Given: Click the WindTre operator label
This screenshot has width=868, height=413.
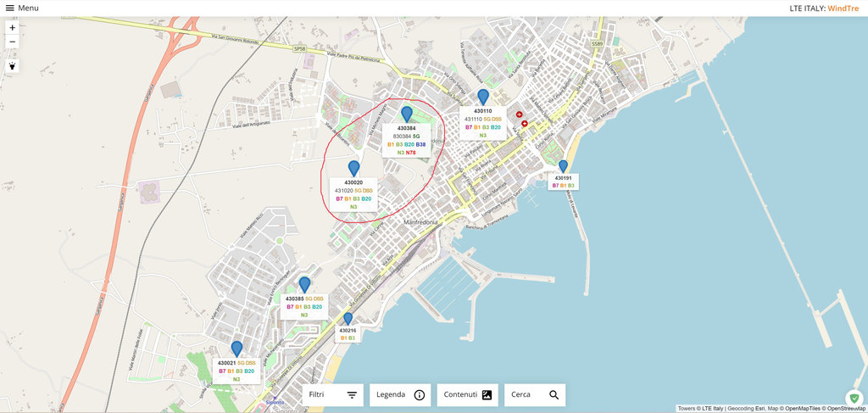Looking at the screenshot, I should tap(843, 8).
